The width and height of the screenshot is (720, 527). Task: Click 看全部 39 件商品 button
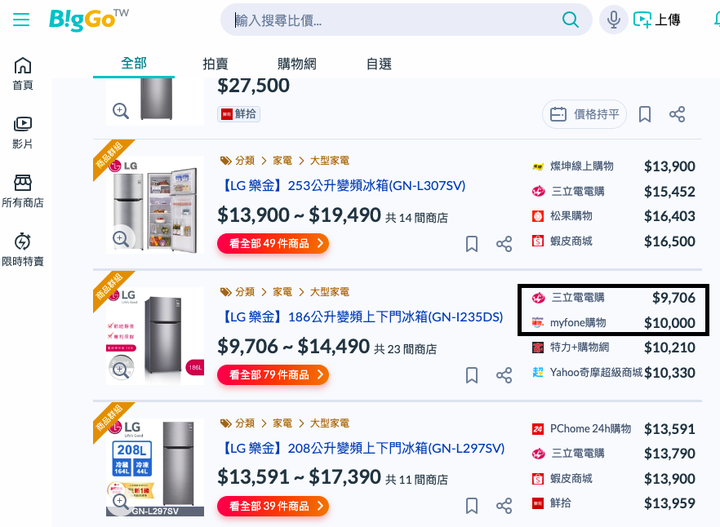point(273,506)
